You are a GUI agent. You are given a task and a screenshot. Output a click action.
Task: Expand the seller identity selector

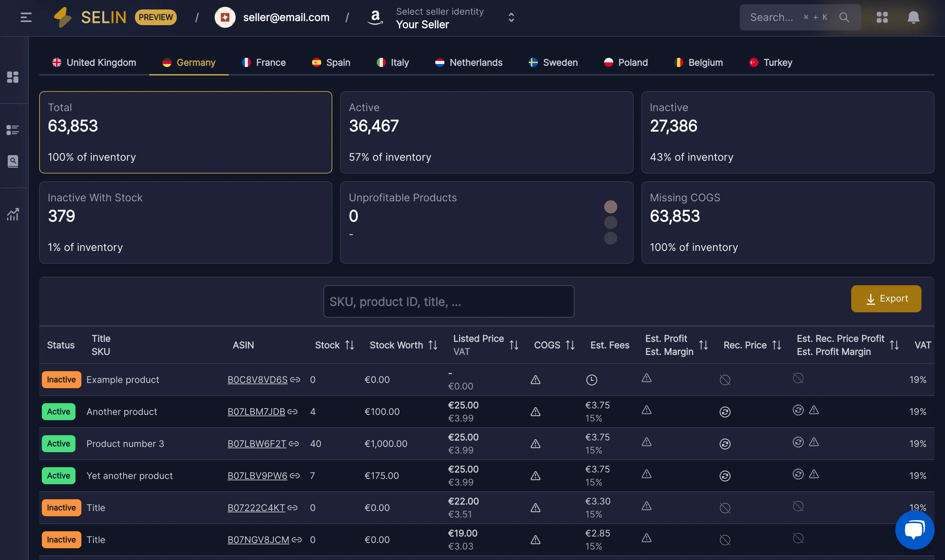tap(511, 17)
